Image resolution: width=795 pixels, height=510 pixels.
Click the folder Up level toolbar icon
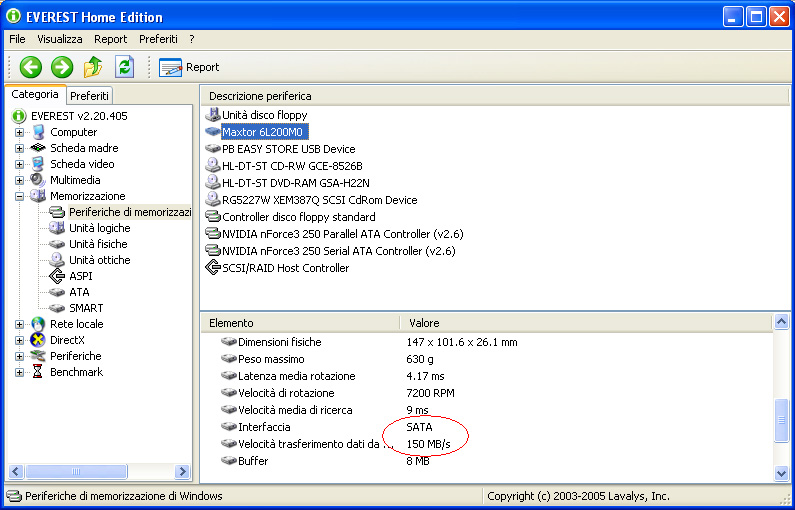point(93,67)
